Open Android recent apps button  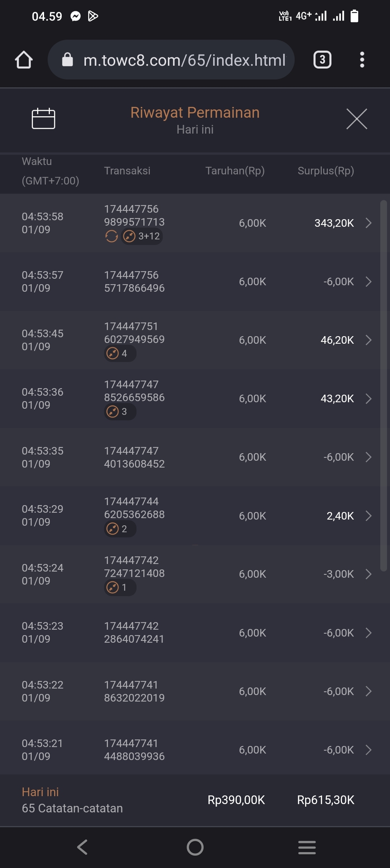[x=307, y=847]
